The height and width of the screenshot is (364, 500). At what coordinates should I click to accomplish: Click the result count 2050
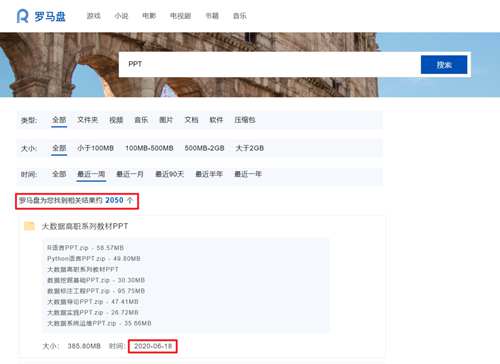tap(114, 200)
